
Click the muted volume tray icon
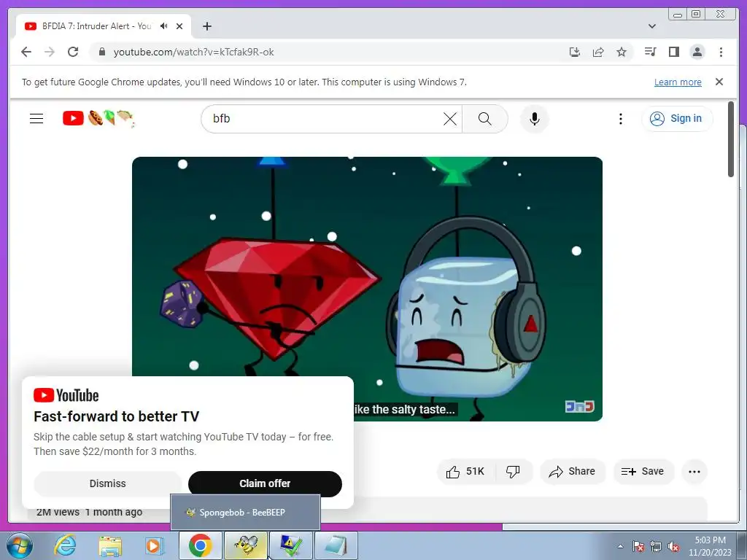(673, 546)
